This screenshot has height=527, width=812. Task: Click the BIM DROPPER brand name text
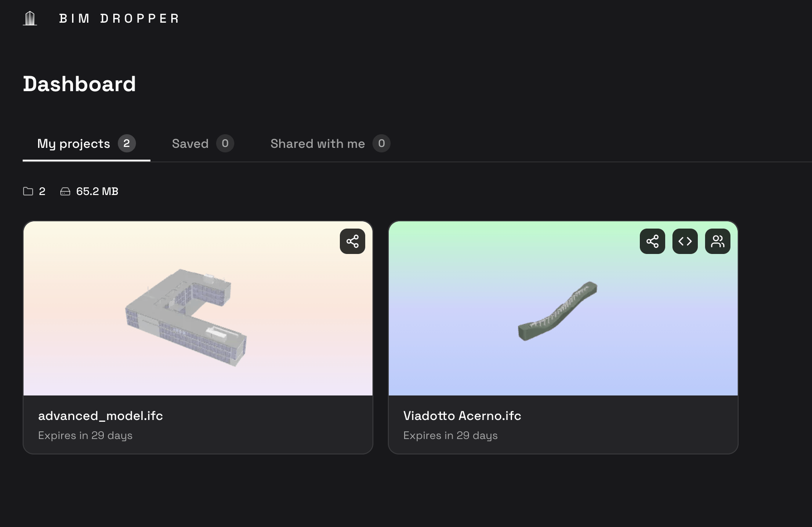(x=119, y=19)
